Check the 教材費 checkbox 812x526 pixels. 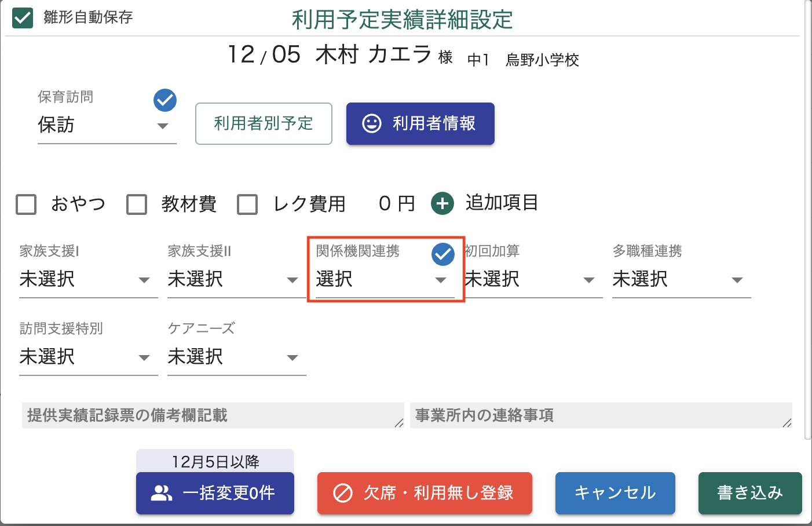click(x=137, y=204)
